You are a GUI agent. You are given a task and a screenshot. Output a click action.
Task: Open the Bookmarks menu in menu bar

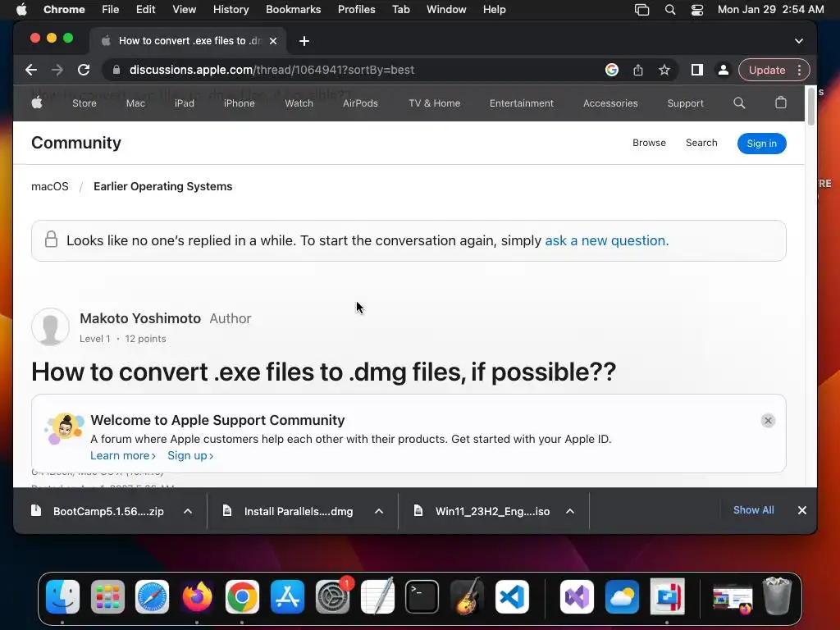click(293, 10)
